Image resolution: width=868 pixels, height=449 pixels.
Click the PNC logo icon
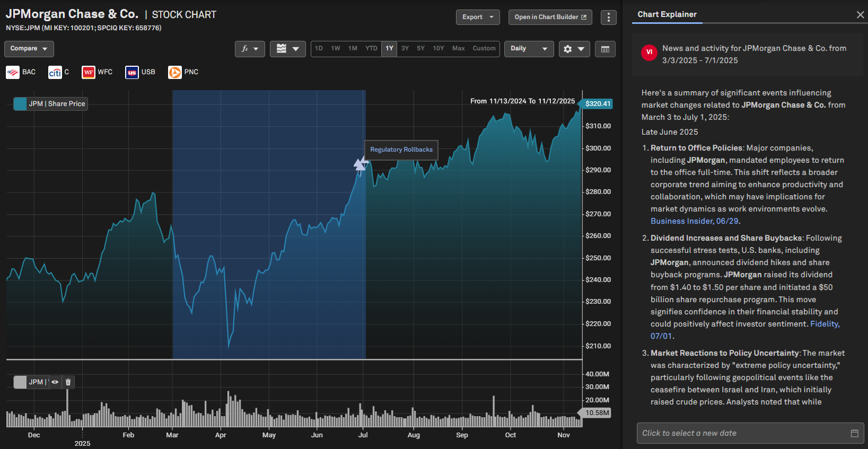[x=175, y=72]
